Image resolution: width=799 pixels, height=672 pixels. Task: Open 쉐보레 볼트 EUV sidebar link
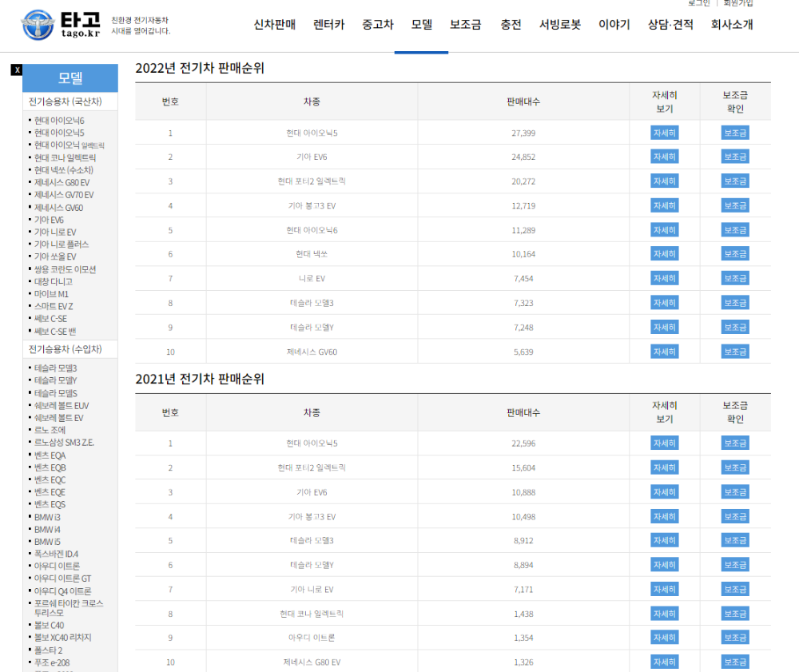click(62, 406)
